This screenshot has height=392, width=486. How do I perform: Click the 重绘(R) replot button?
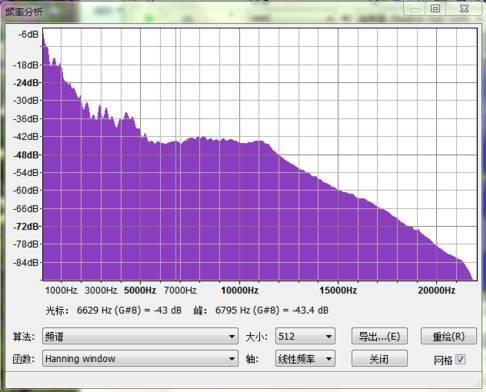(x=449, y=336)
